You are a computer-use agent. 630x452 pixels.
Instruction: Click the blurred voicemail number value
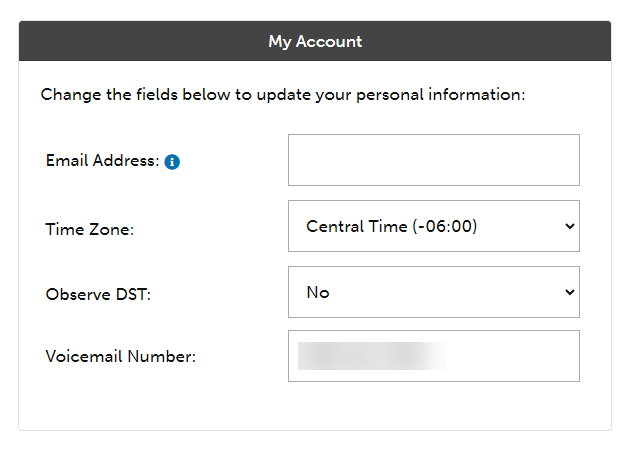[372, 356]
